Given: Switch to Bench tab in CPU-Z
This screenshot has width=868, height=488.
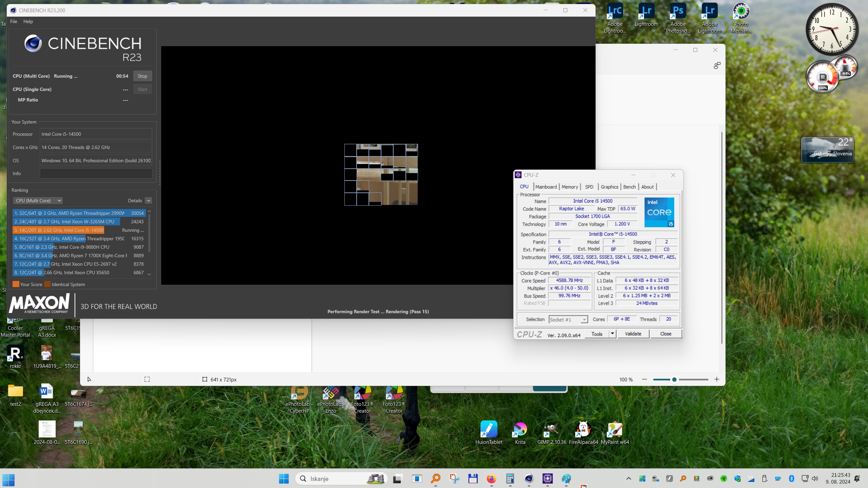Looking at the screenshot, I should (629, 187).
